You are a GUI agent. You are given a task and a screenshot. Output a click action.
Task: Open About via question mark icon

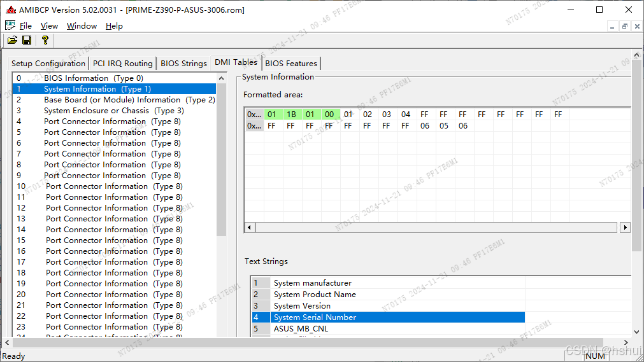click(x=45, y=40)
